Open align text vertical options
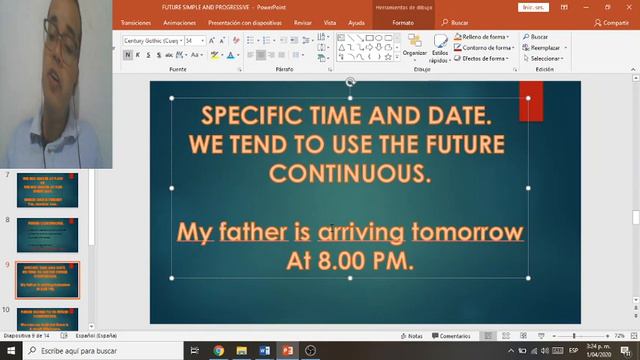The width and height of the screenshot is (640, 360). click(x=322, y=47)
